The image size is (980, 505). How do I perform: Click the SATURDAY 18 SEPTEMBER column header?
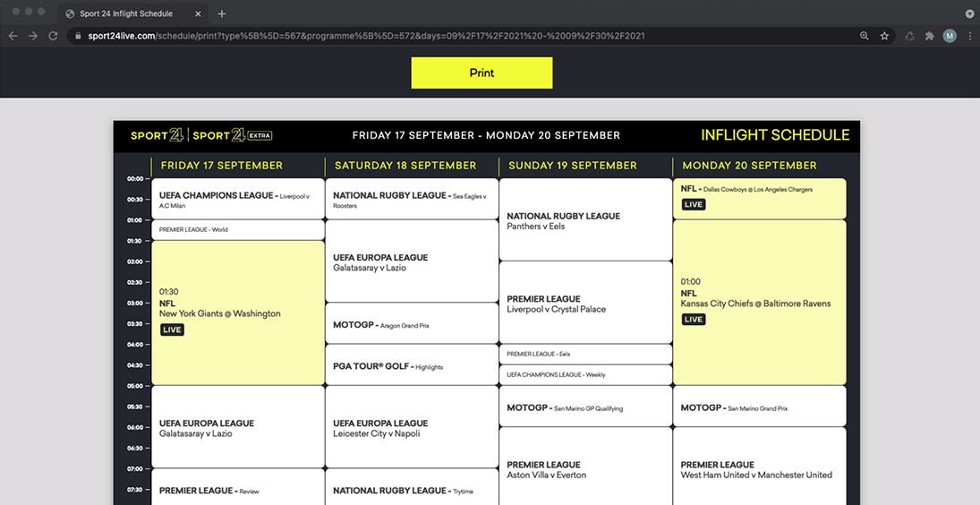tap(405, 166)
